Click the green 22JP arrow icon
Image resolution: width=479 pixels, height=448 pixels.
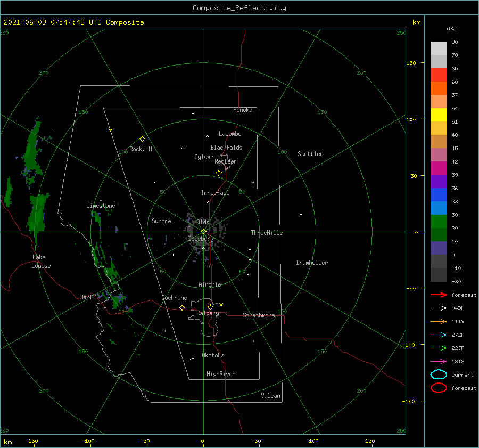439,348
